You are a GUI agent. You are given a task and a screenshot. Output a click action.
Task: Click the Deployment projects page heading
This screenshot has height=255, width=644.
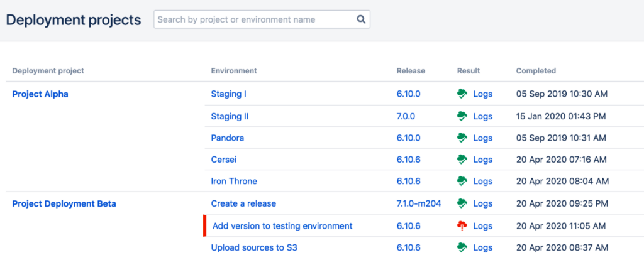click(x=74, y=19)
